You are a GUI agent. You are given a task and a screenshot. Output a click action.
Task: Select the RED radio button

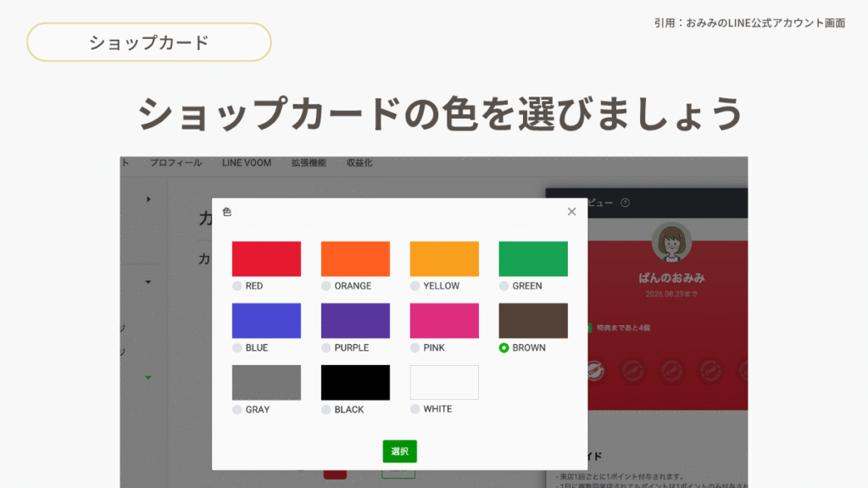coord(237,286)
